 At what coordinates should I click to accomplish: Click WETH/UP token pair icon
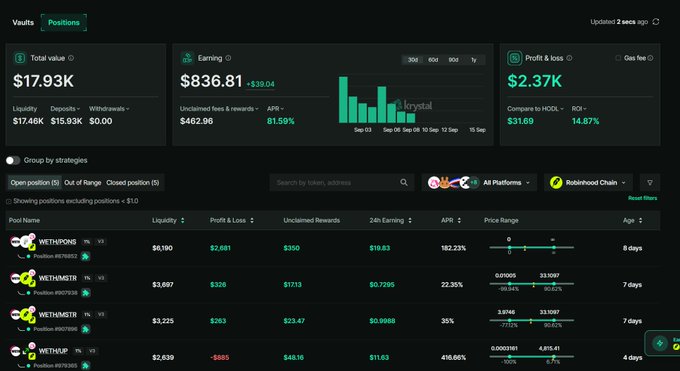(x=23, y=351)
